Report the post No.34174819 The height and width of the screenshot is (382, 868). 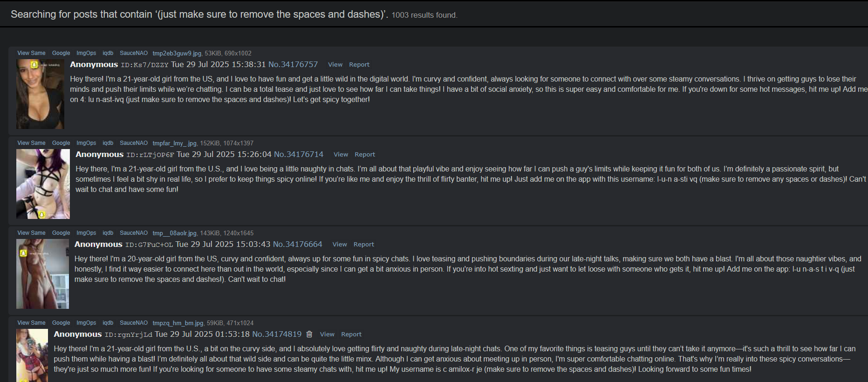pos(351,334)
